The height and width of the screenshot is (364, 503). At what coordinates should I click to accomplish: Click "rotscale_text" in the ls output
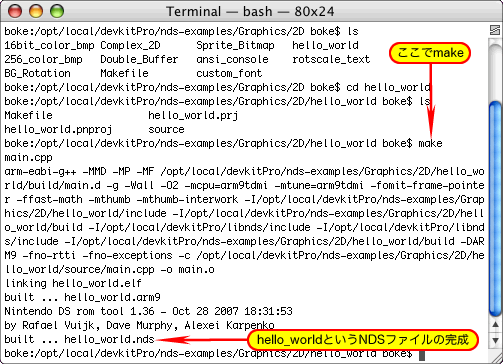pyautogui.click(x=331, y=59)
